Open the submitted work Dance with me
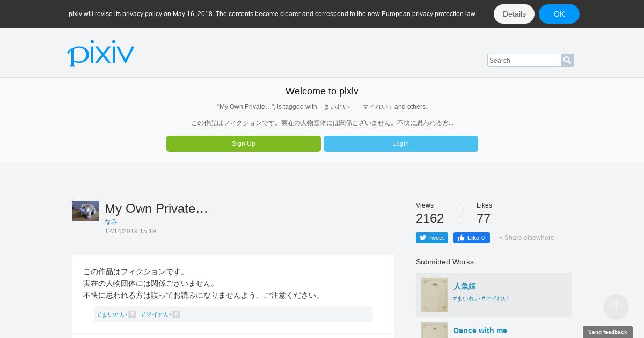 pyautogui.click(x=480, y=330)
